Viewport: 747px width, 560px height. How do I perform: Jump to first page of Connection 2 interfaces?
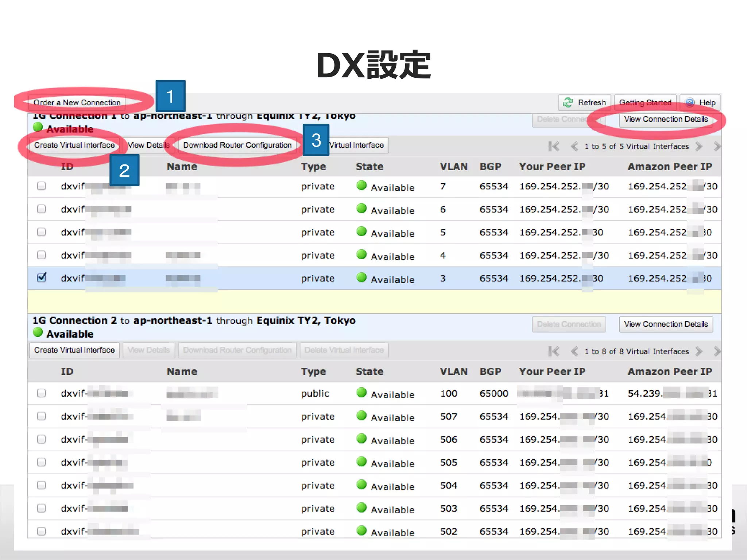pos(553,351)
